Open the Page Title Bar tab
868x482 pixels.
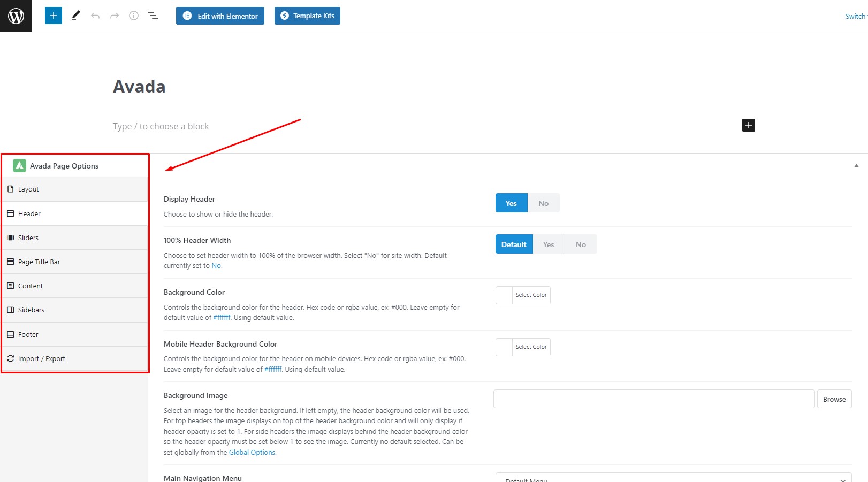coord(75,262)
